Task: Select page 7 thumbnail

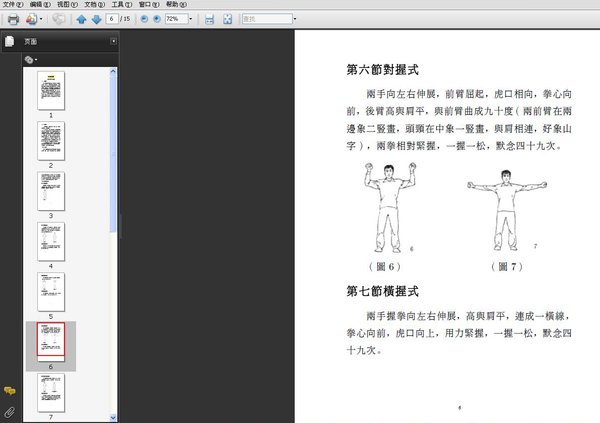Action: click(51, 393)
